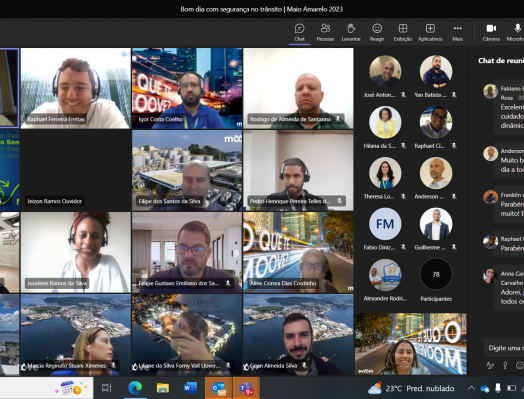Open the Chat panel toolbar button
This screenshot has height=399, width=524.
click(x=299, y=32)
